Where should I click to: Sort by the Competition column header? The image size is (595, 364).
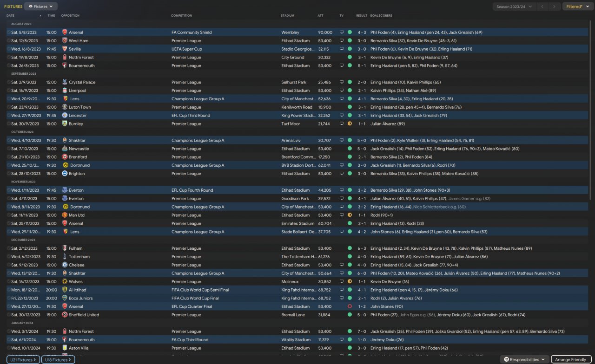tap(181, 16)
